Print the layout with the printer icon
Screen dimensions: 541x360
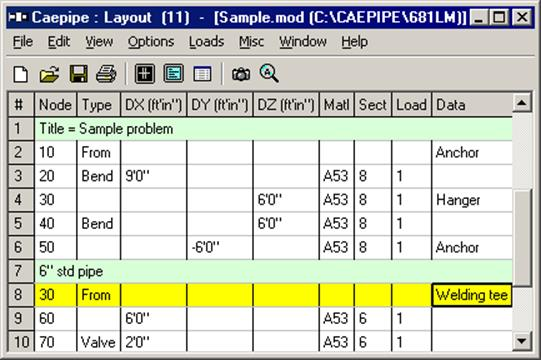pos(106,74)
